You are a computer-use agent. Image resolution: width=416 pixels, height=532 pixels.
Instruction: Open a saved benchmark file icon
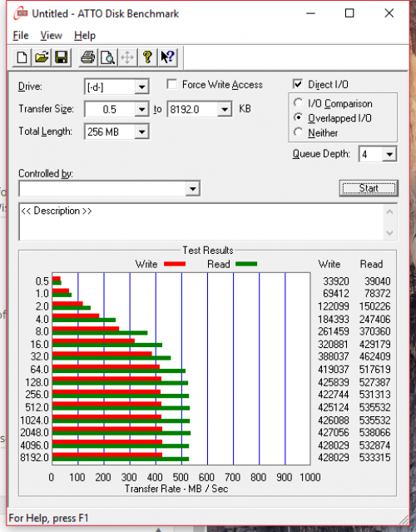point(42,57)
